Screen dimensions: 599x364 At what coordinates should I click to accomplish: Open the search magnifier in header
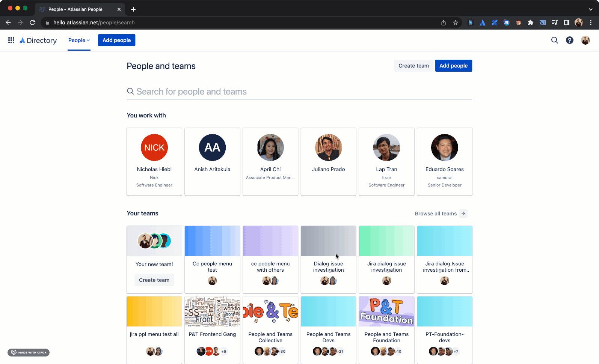[x=554, y=40]
